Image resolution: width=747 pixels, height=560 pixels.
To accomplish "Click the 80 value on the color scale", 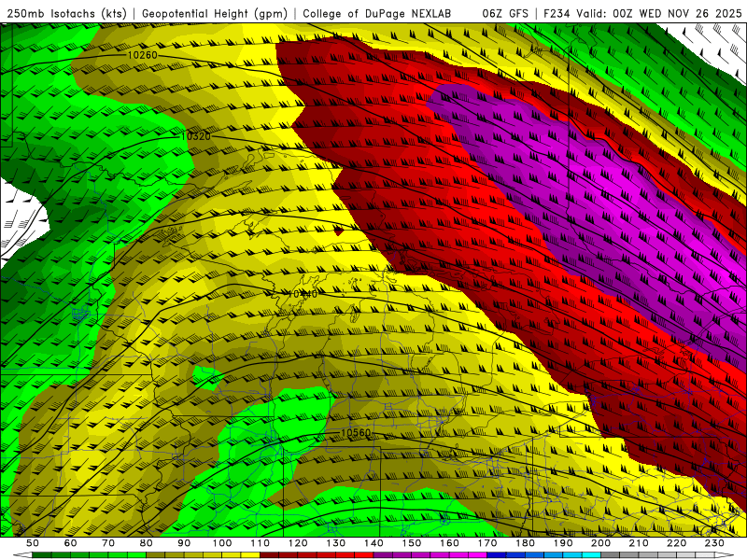I will [x=146, y=543].
